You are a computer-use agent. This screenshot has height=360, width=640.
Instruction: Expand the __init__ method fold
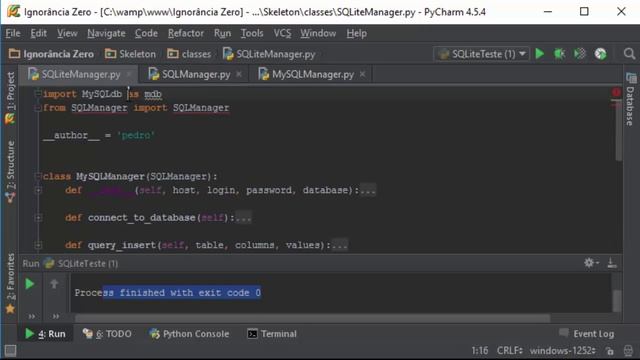tap(38, 190)
